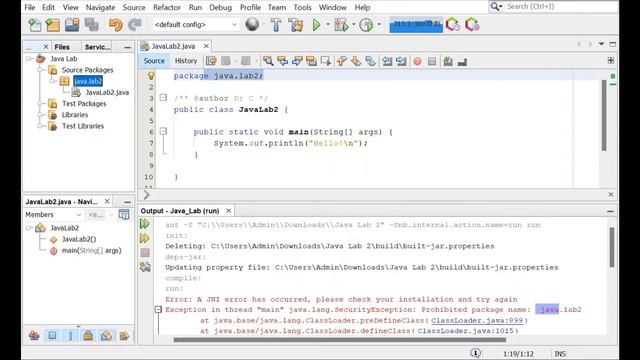Click the New File toolbar icon
Viewport: 640px width, 360px height.
tap(35, 25)
